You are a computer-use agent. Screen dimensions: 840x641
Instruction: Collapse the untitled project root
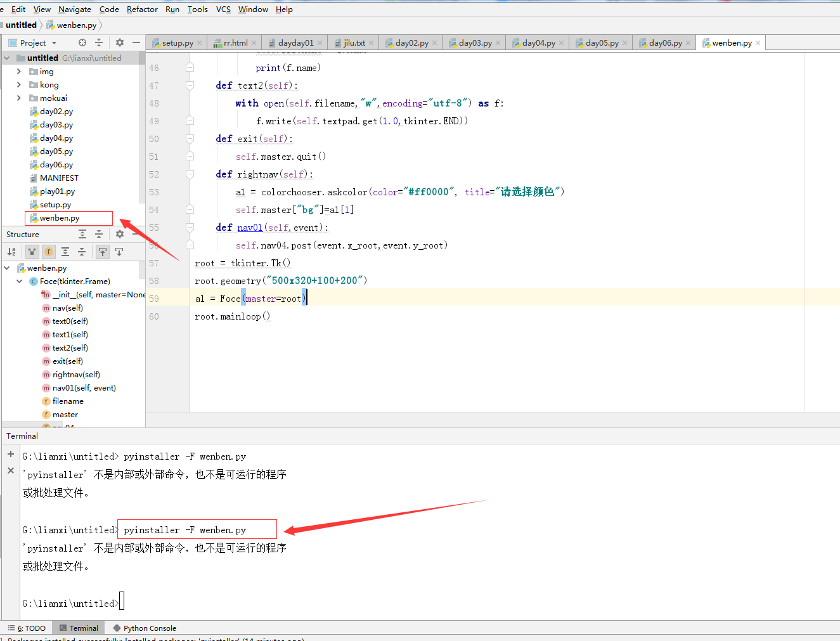[7, 58]
